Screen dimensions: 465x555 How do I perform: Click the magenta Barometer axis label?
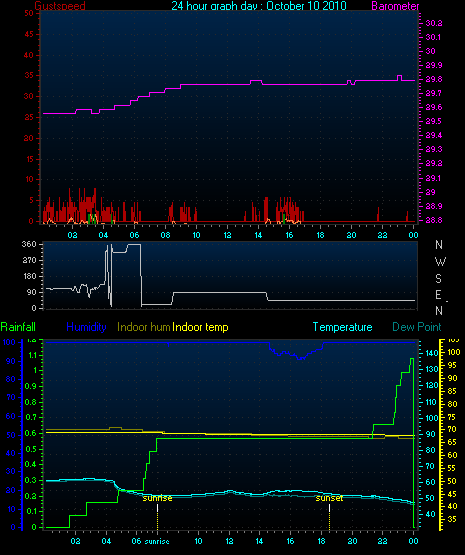pos(395,6)
